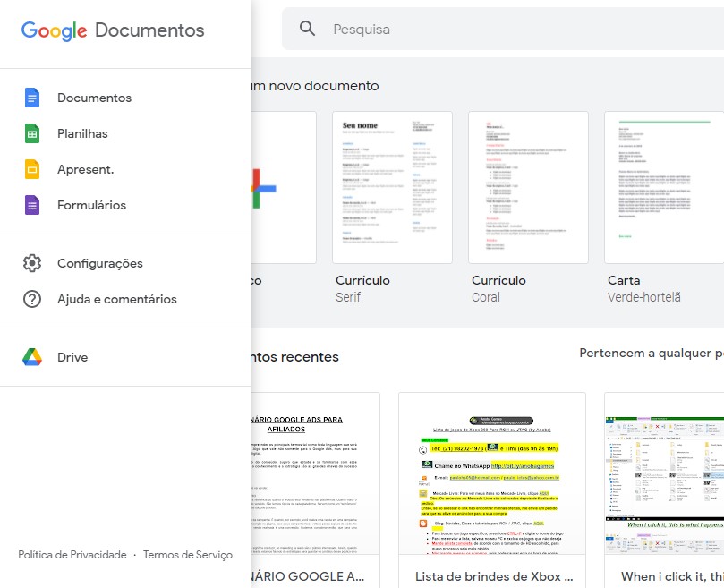Choose the Currículo Serif template thumbnail
The height and width of the screenshot is (588, 724).
pyautogui.click(x=393, y=188)
